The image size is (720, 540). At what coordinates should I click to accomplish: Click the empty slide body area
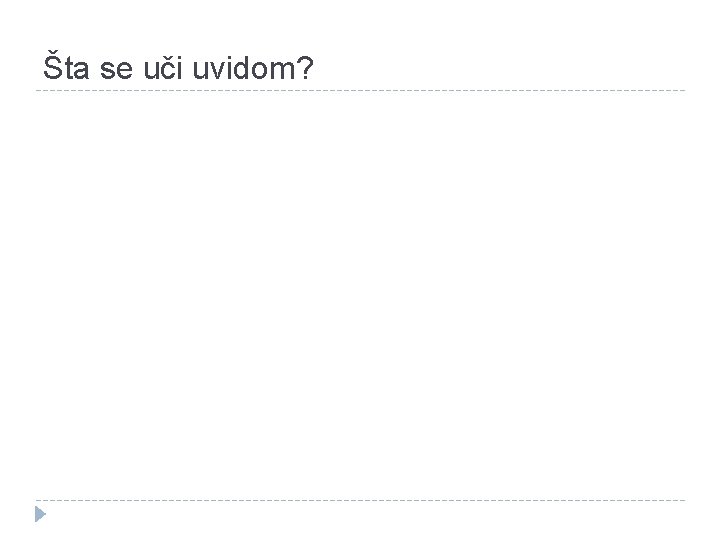pos(360,294)
